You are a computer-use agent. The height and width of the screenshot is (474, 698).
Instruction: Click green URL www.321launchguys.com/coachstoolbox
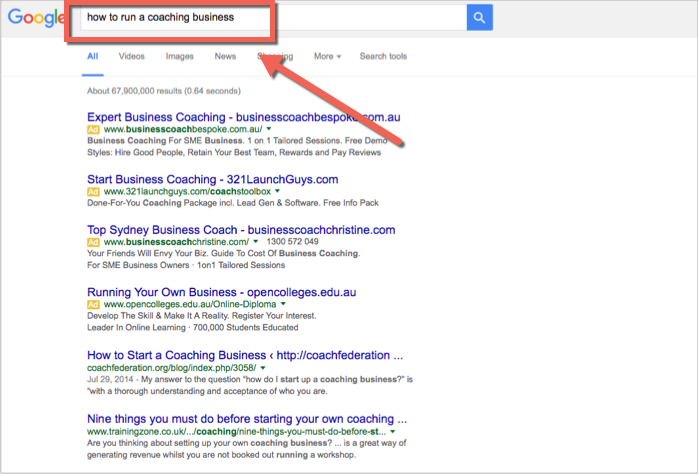(187, 191)
